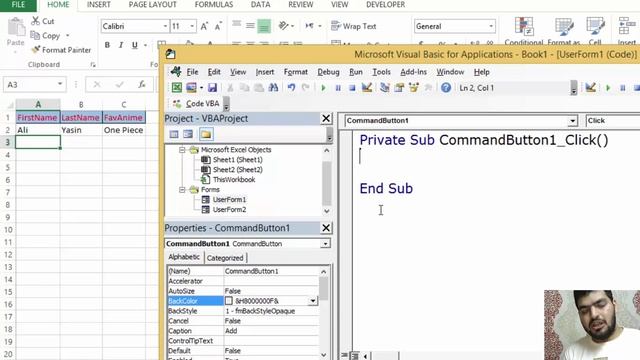
Task: Click the Copy icon in Excel ribbon
Action: coord(35,36)
